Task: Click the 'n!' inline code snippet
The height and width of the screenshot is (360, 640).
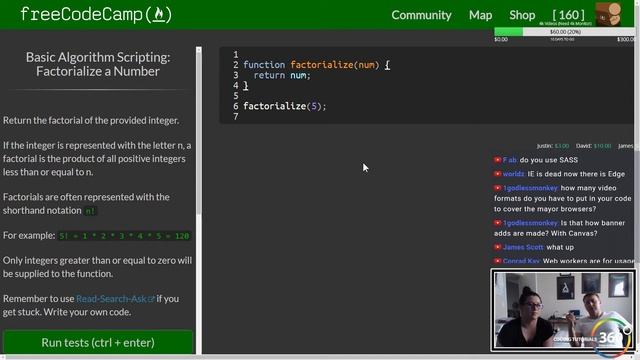Action: (x=90, y=211)
